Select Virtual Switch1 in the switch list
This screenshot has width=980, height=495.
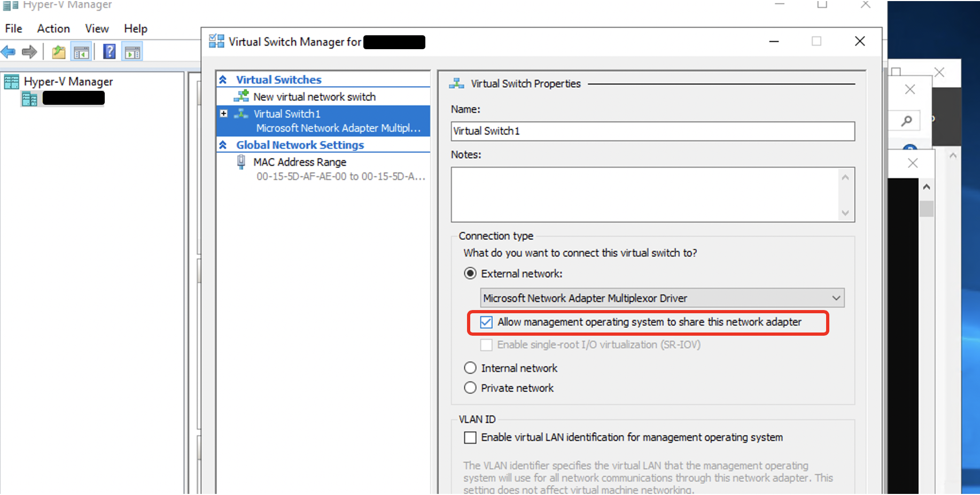[x=323, y=120]
